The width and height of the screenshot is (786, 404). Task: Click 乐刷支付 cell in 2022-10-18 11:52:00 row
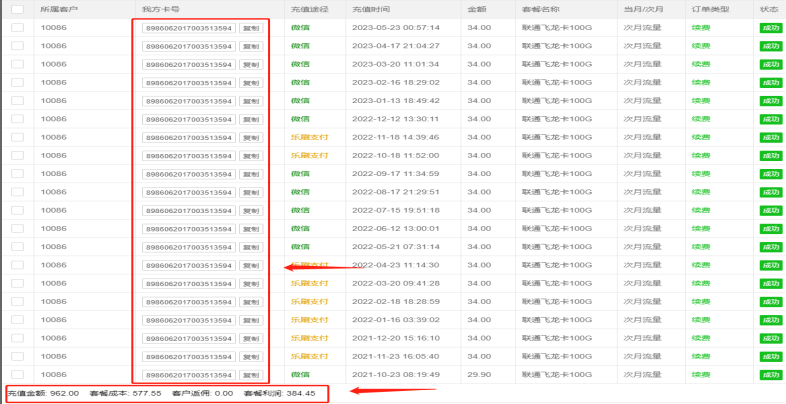(x=310, y=155)
